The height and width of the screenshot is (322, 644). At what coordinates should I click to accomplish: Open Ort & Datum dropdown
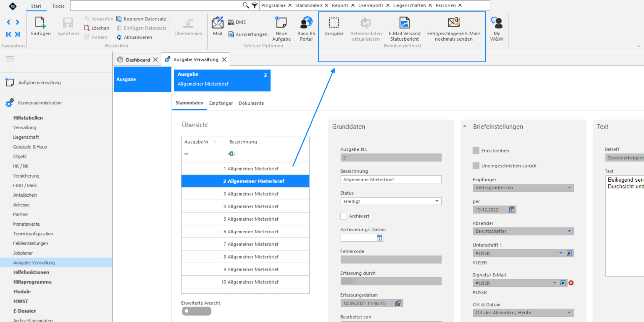click(x=569, y=313)
